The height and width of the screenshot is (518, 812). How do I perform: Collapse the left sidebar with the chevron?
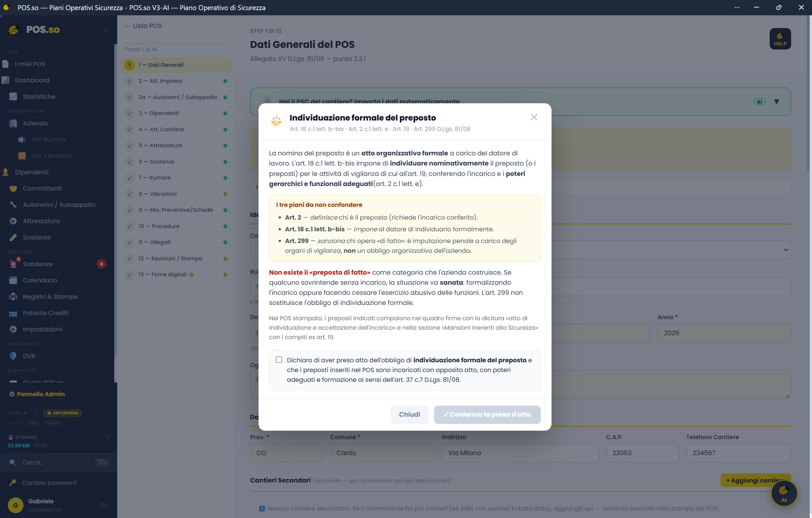pos(106,30)
